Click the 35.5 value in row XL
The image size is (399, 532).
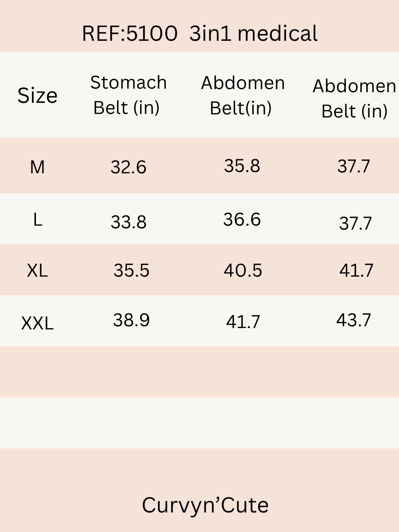click(131, 270)
